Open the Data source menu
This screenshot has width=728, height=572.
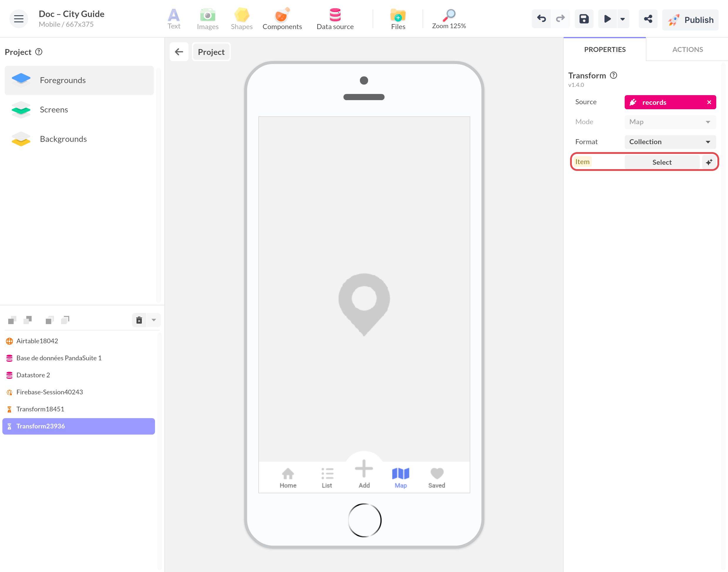coord(335,19)
